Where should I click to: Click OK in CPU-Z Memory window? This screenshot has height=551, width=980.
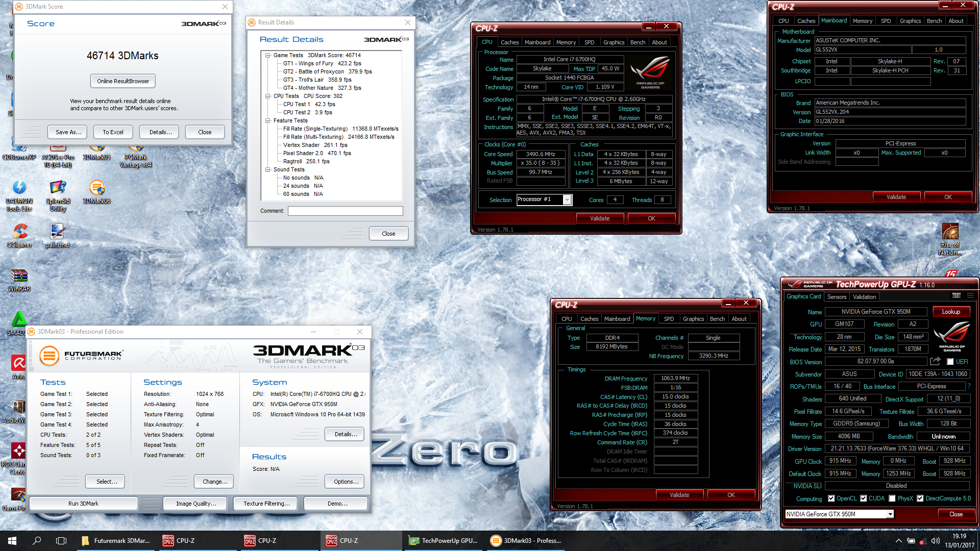tap(731, 495)
